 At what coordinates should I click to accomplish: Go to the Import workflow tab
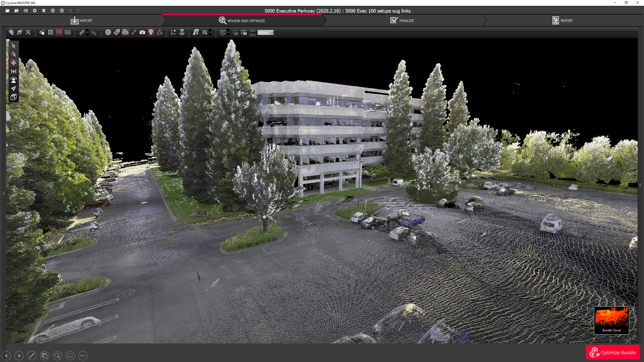[x=82, y=21]
